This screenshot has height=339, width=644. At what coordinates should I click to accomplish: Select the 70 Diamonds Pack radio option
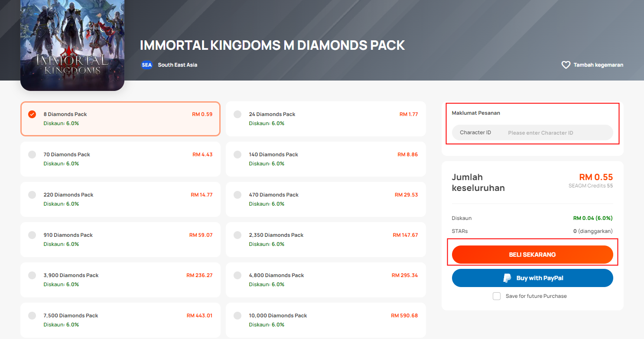pos(32,155)
